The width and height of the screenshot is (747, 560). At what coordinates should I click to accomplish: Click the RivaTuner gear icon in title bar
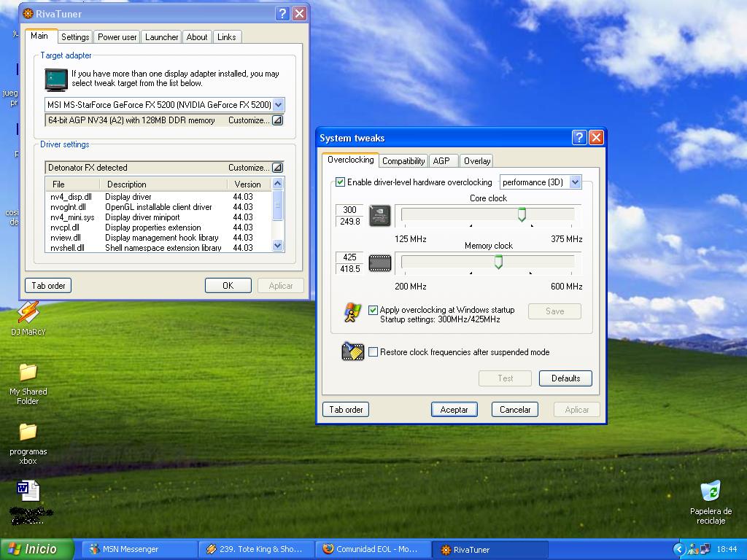click(x=28, y=13)
